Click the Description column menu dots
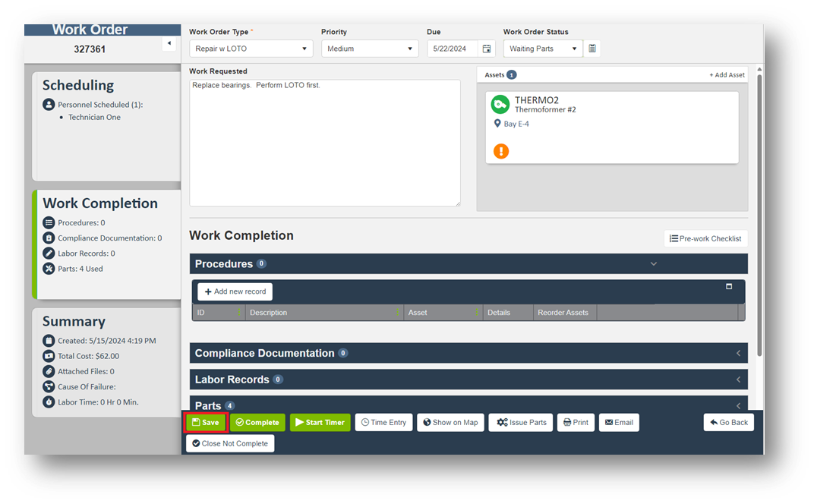 pyautogui.click(x=398, y=312)
